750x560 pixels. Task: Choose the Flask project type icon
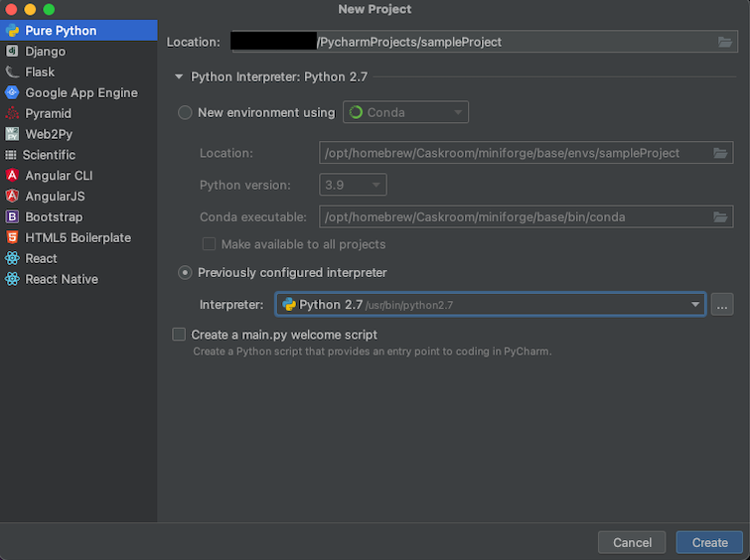(12, 72)
